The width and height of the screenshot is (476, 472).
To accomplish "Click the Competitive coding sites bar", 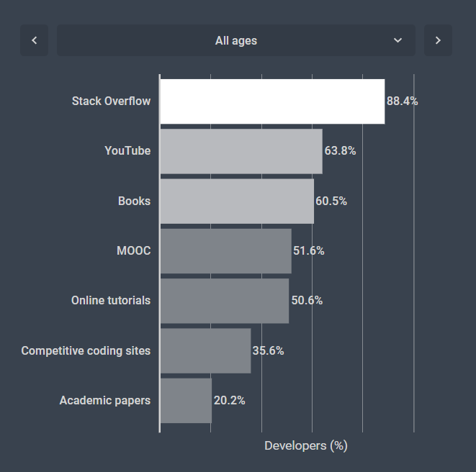I will click(205, 351).
